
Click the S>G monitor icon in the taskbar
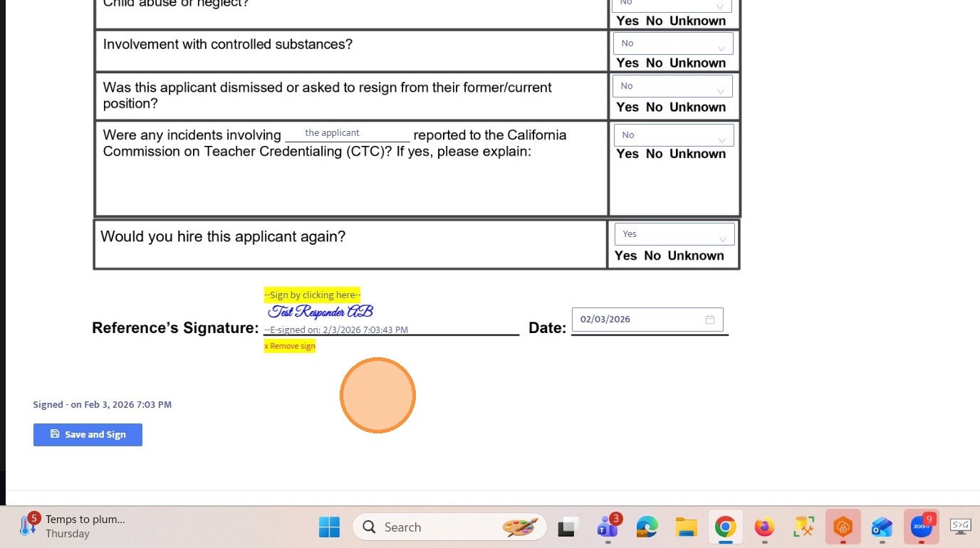960,526
